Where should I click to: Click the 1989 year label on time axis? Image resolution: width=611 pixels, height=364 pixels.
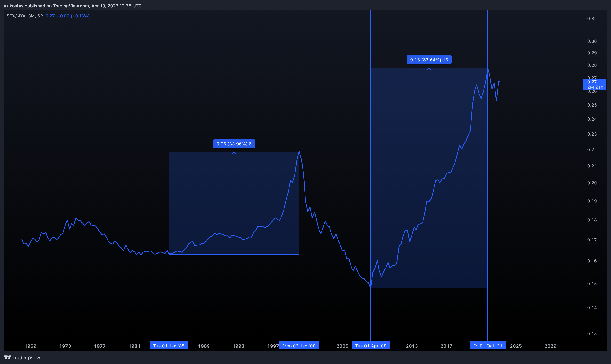click(x=204, y=346)
